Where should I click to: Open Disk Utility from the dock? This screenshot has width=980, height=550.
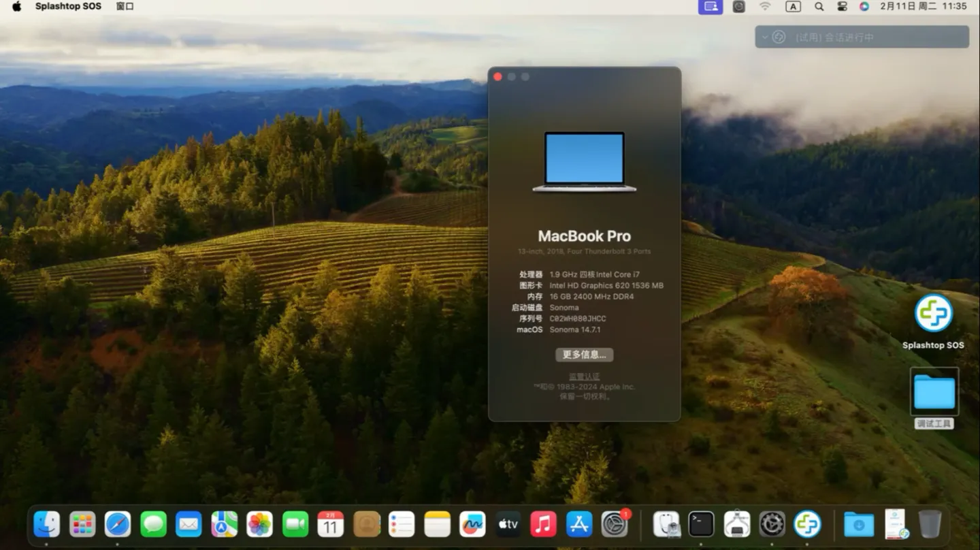coord(666,524)
